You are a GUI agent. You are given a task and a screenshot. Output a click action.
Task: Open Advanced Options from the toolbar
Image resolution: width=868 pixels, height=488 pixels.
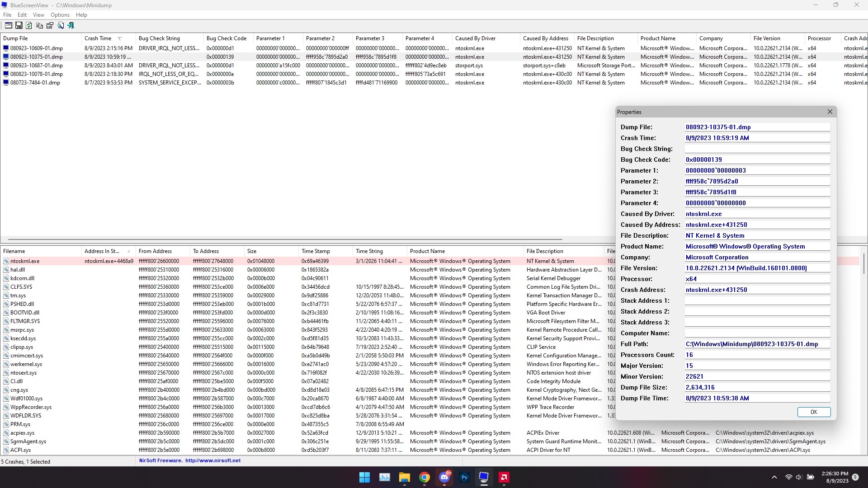point(9,26)
